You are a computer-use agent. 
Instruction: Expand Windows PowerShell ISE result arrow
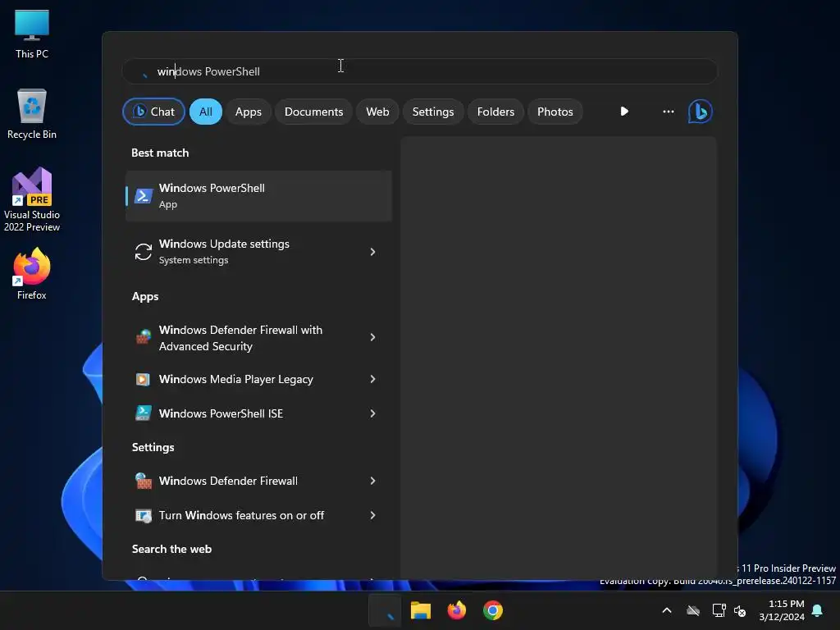pyautogui.click(x=372, y=413)
